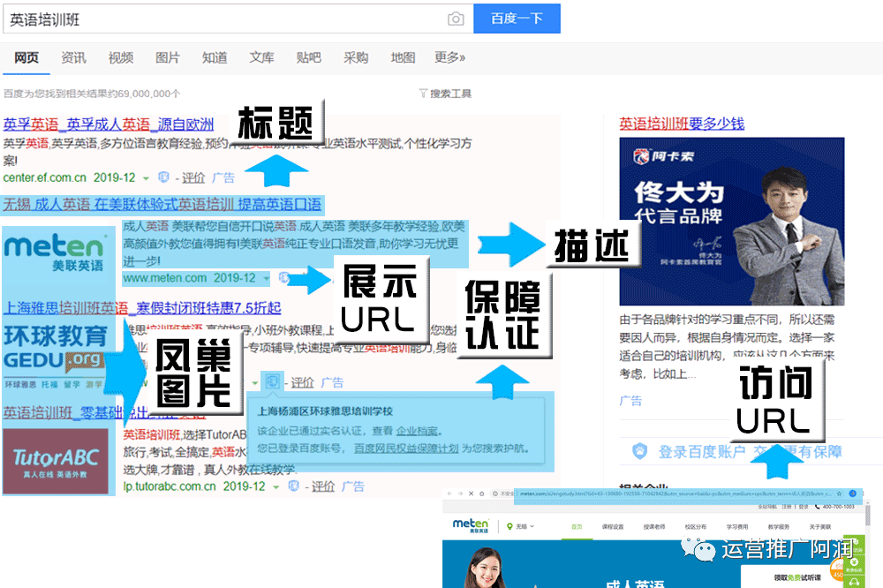
Task: Click 评价 in the center.ef.com.cn row
Action: [x=193, y=178]
